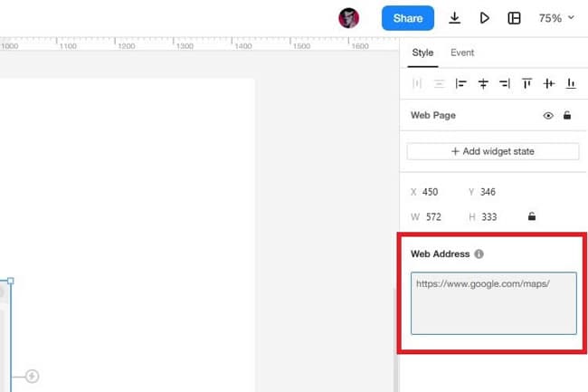Click the width field 572
Image resolution: width=588 pixels, height=392 pixels.
[x=433, y=216]
